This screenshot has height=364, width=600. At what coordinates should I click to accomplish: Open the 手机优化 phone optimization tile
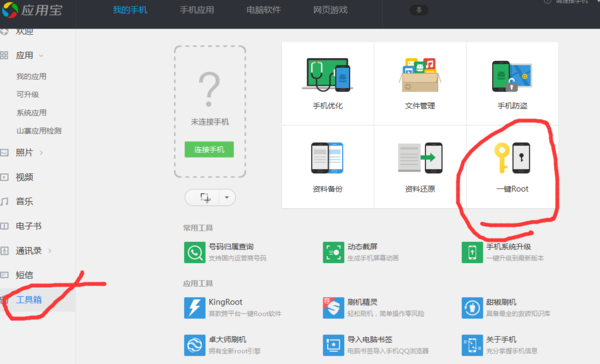(x=328, y=83)
